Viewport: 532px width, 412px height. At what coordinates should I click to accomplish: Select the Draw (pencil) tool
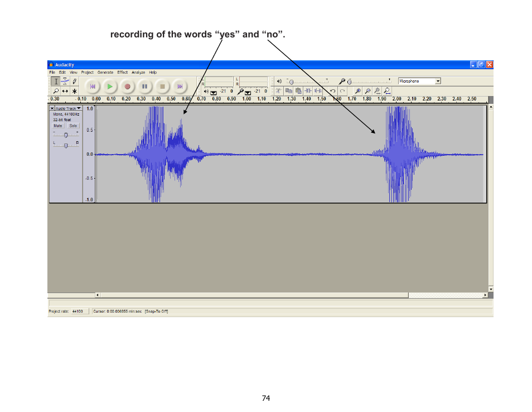pyautogui.click(x=74, y=81)
